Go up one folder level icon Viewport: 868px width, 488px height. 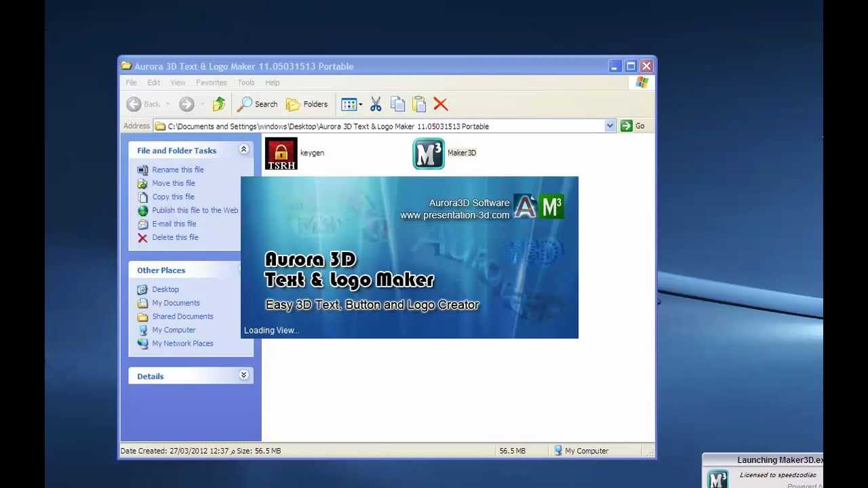pyautogui.click(x=218, y=104)
